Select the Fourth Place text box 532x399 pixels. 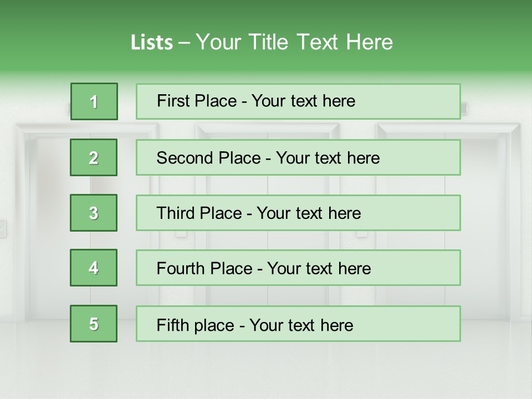(298, 268)
